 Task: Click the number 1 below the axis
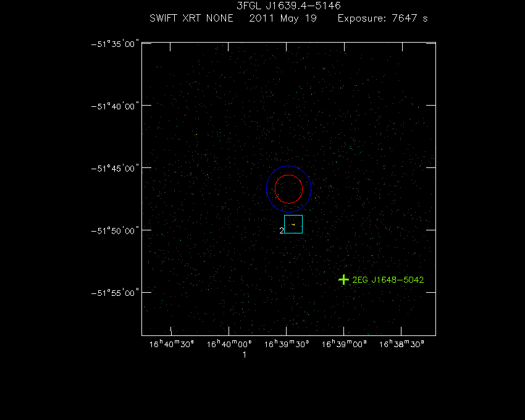pyautogui.click(x=245, y=355)
